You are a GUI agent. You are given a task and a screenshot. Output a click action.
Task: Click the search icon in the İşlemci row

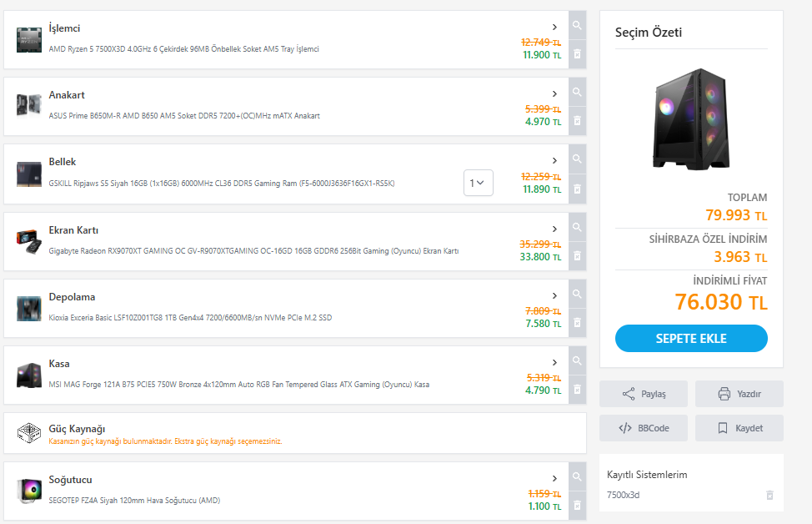tap(577, 26)
